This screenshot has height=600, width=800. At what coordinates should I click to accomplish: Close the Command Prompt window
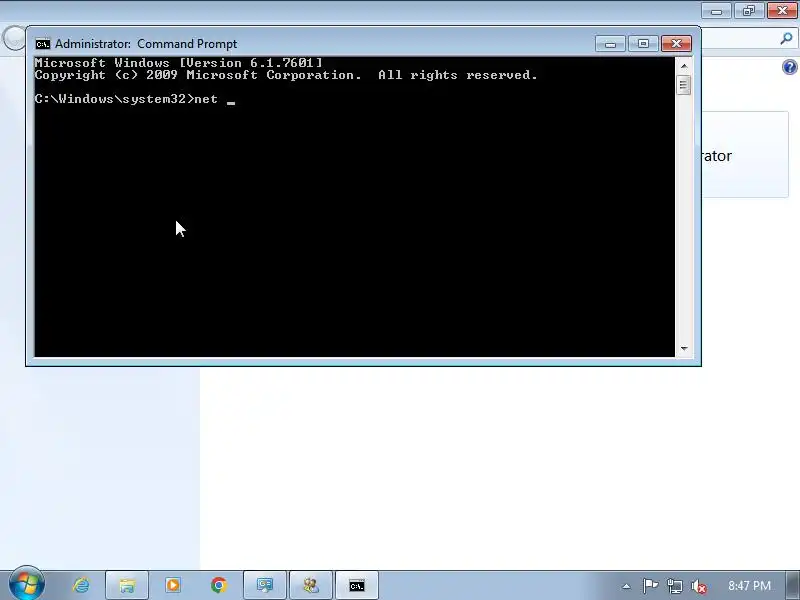pyautogui.click(x=677, y=44)
